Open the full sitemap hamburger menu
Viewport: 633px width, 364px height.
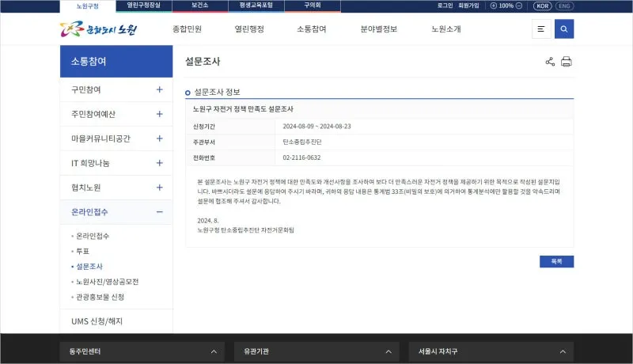tap(541, 29)
